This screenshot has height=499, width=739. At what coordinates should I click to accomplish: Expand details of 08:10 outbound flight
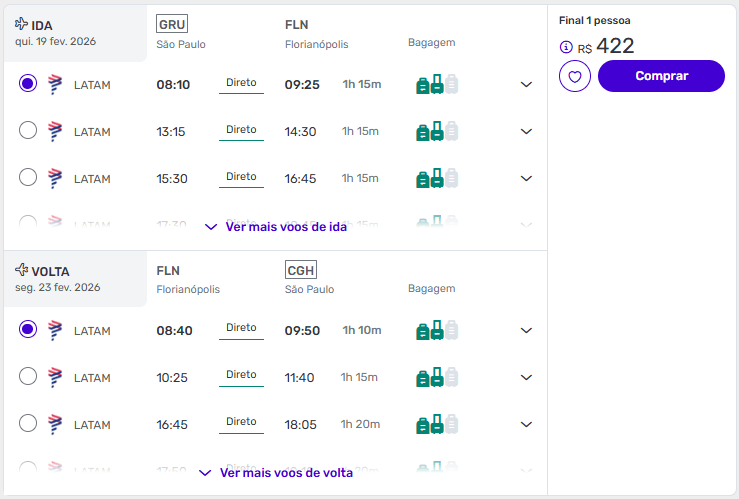coord(527,84)
